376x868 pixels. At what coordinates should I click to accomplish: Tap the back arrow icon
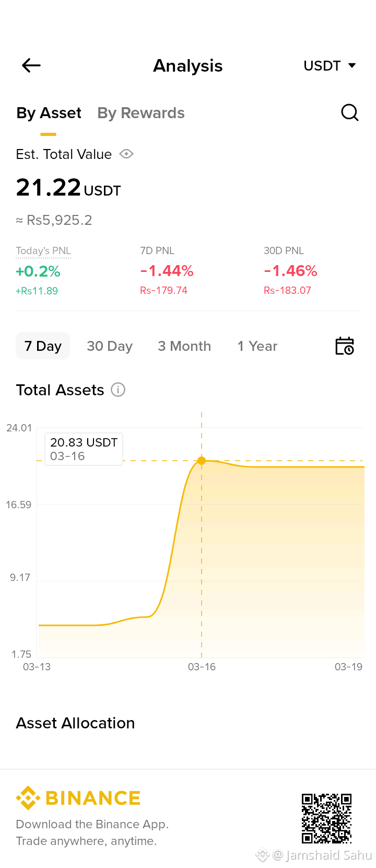pyautogui.click(x=31, y=65)
